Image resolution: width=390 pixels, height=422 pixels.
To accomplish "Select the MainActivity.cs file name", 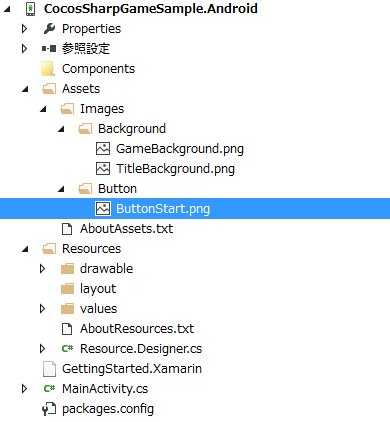I will point(105,389).
